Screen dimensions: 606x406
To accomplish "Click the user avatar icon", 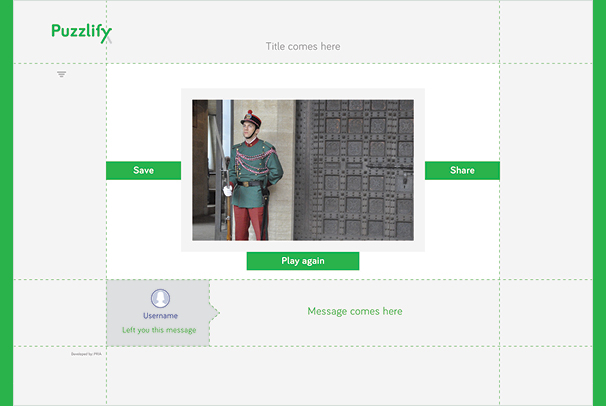I will pos(160,298).
